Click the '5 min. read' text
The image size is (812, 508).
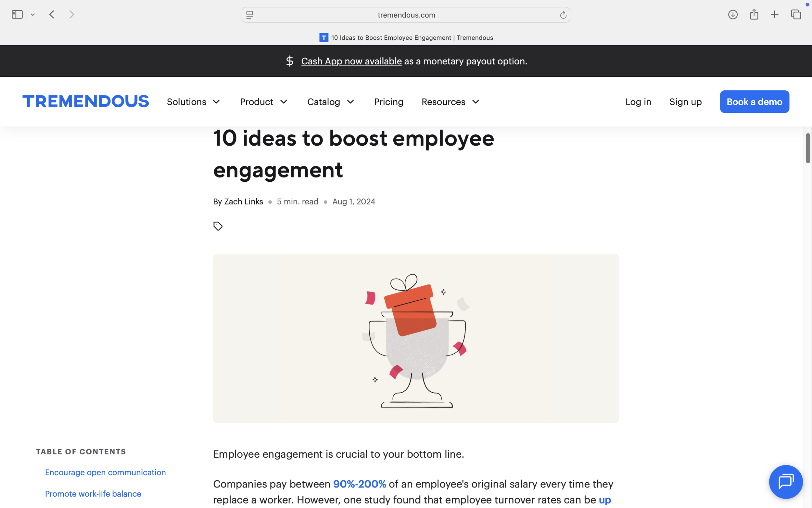click(298, 202)
